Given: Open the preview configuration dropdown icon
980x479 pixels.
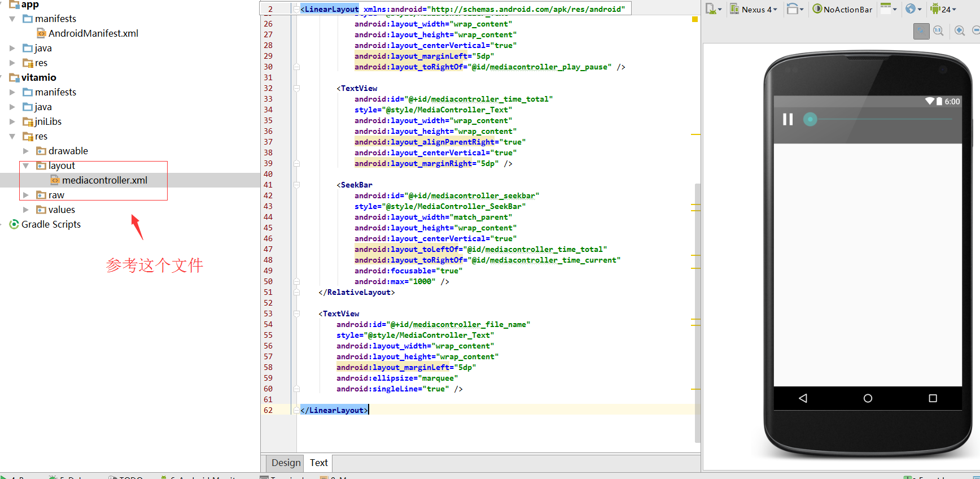Looking at the screenshot, I should click(x=713, y=9).
